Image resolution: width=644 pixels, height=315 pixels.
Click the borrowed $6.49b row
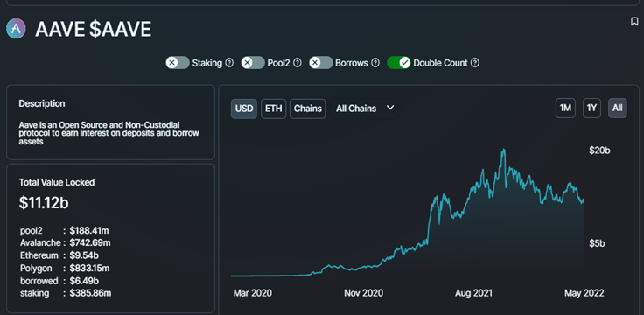(x=59, y=281)
